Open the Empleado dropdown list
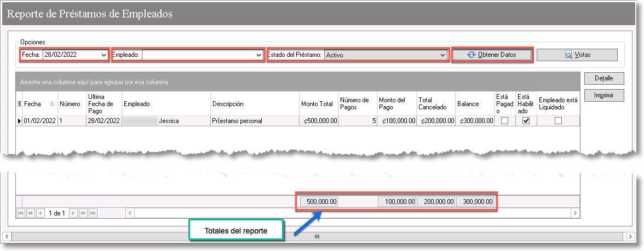 pos(258,55)
